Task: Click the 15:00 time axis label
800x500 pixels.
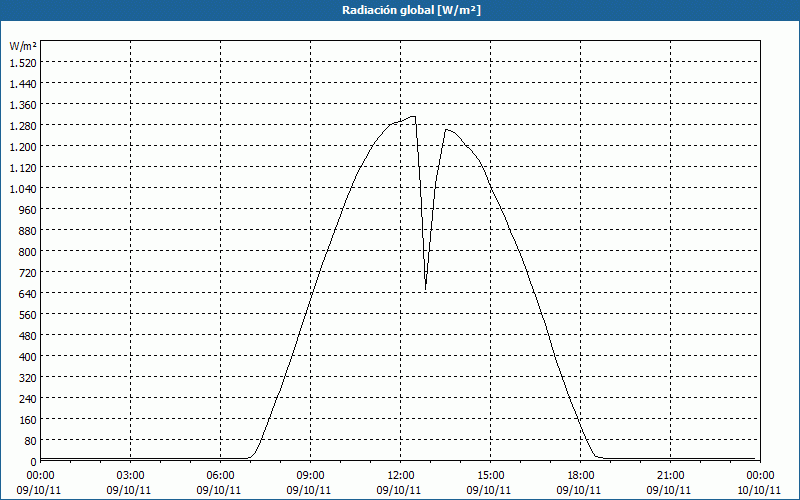Action: 491,476
